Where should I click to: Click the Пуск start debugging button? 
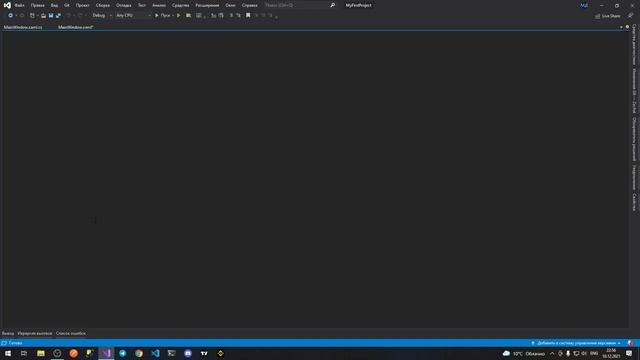[162, 16]
